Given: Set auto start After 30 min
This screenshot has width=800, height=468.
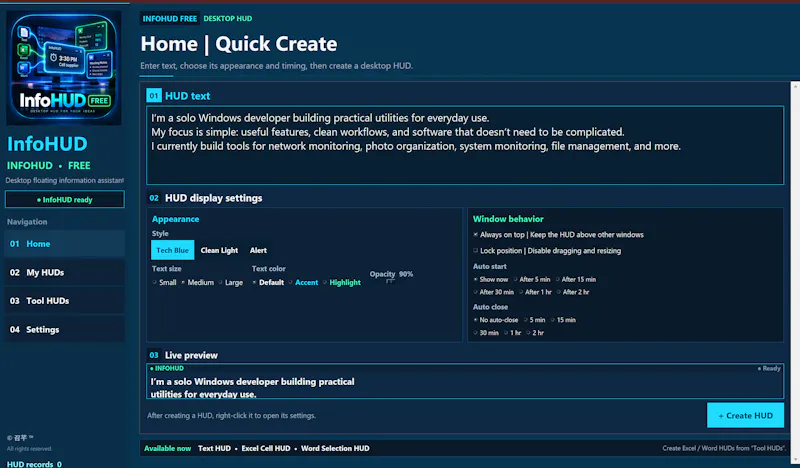Looking at the screenshot, I should click(x=493, y=292).
